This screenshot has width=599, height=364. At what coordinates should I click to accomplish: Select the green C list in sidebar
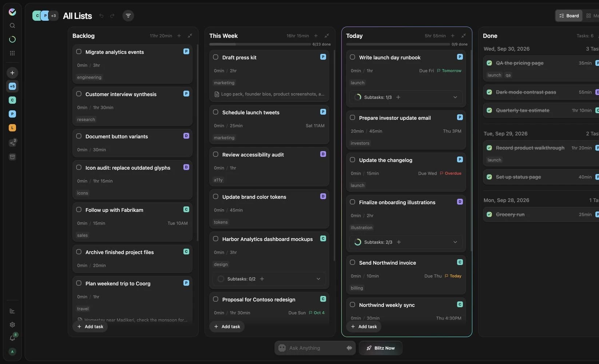point(12,100)
